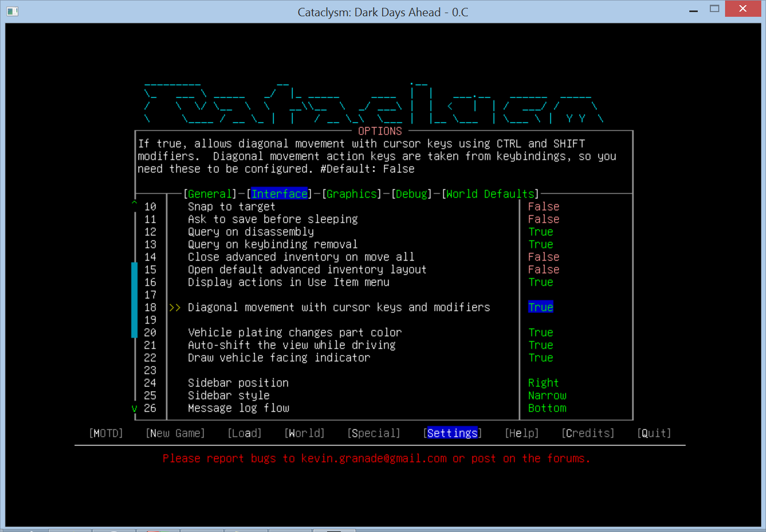
Task: Open the Debug options tab
Action: [x=412, y=194]
